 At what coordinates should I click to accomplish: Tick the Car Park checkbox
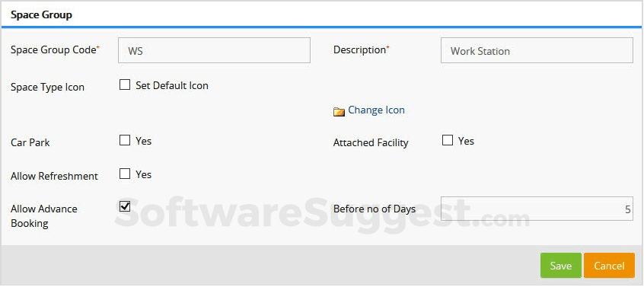(125, 140)
